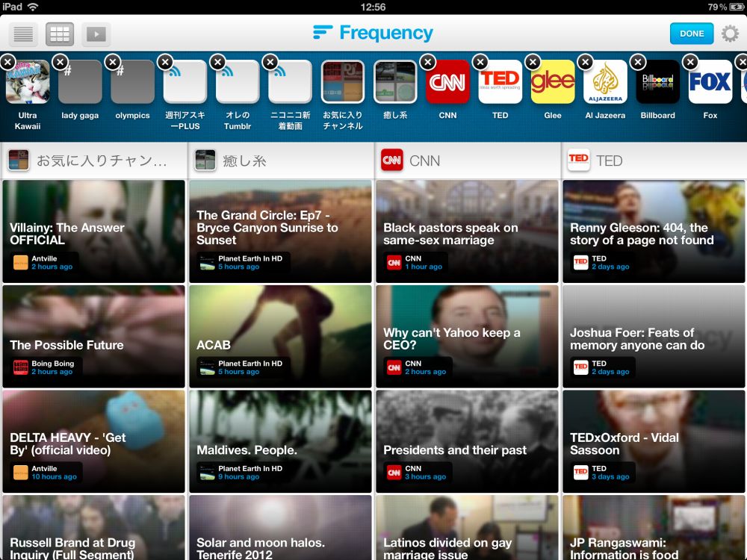Select CNN icon in channel bar

click(x=447, y=82)
